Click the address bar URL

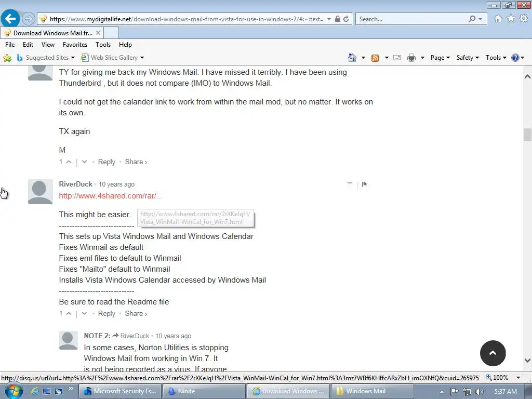(x=187, y=19)
